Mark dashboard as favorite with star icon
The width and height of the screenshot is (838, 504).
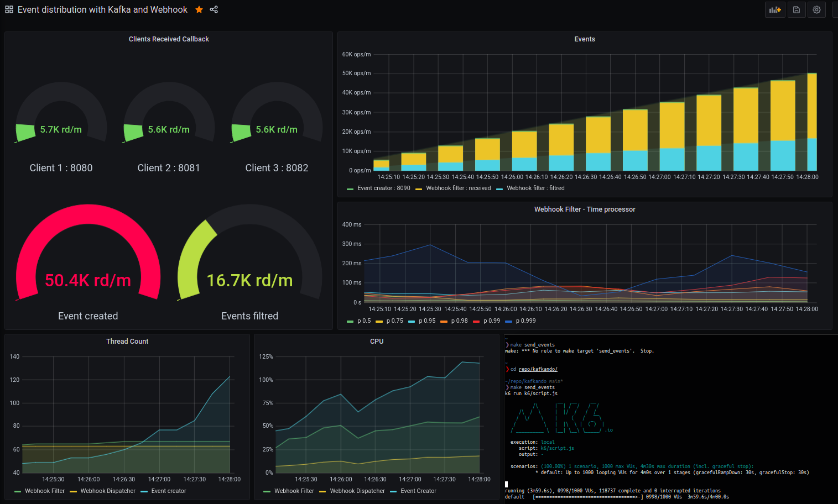[199, 9]
